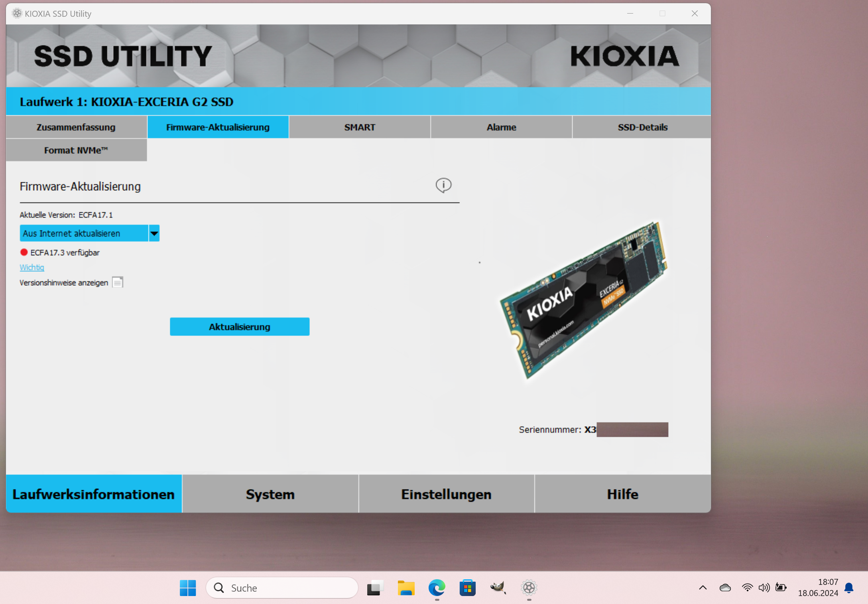Click the KIOXIA SSD product image

pyautogui.click(x=583, y=299)
